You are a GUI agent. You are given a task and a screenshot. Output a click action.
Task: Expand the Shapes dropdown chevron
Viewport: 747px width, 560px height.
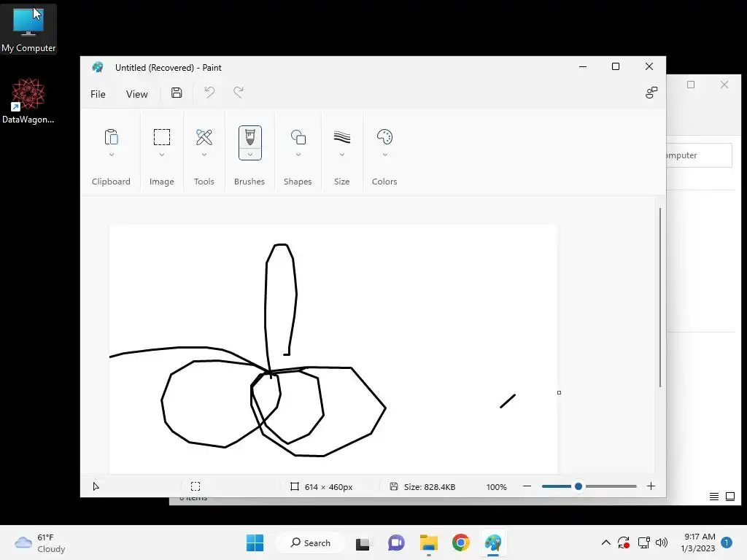(298, 155)
